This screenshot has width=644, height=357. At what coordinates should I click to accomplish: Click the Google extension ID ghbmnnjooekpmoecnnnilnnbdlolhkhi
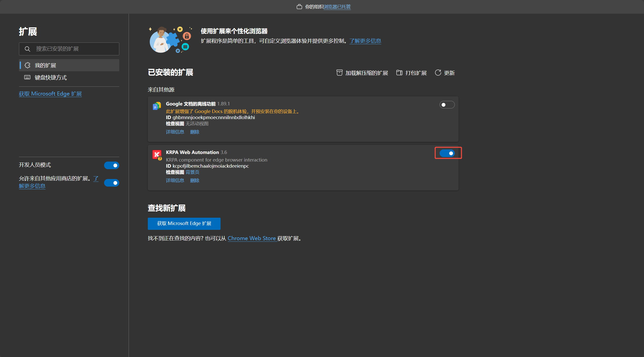click(x=214, y=118)
